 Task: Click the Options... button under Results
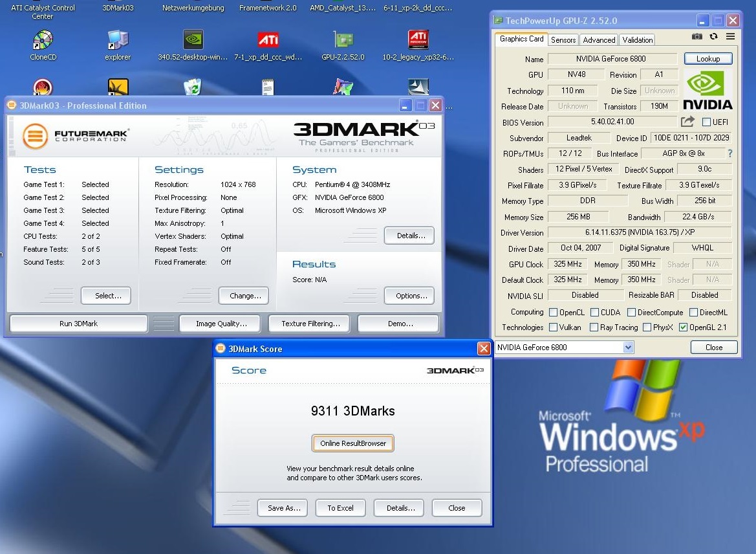(x=409, y=296)
